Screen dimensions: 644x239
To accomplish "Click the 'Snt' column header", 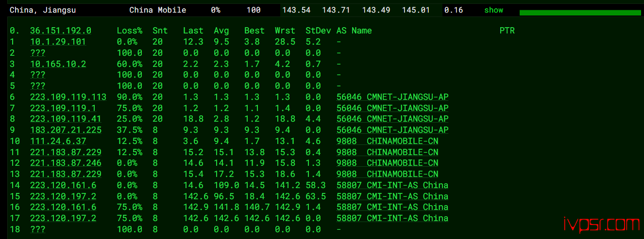I will 160,31.
